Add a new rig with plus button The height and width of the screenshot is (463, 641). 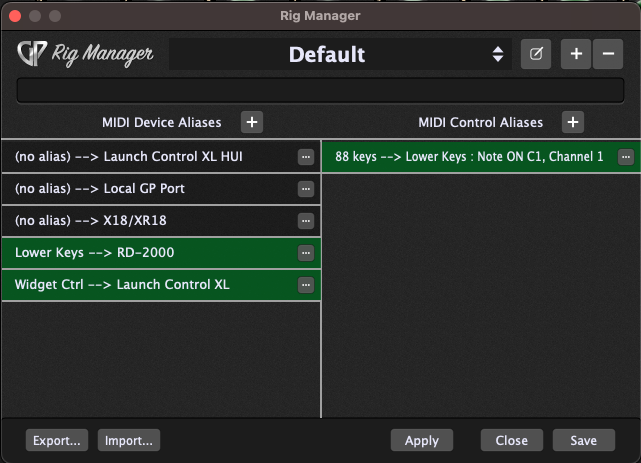[x=576, y=54]
